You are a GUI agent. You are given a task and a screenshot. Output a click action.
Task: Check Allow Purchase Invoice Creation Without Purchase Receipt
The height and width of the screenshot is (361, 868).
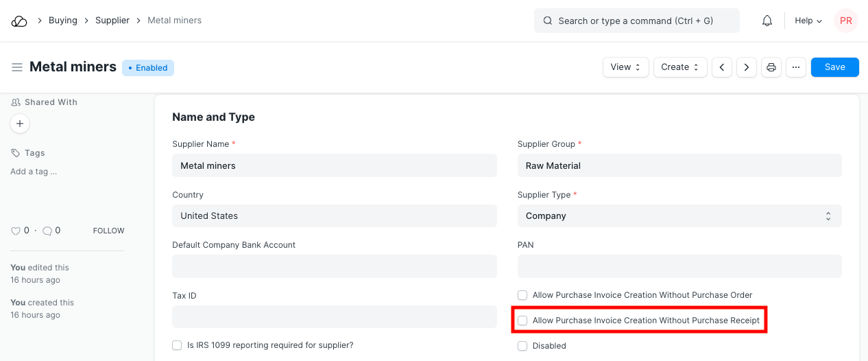pos(522,321)
